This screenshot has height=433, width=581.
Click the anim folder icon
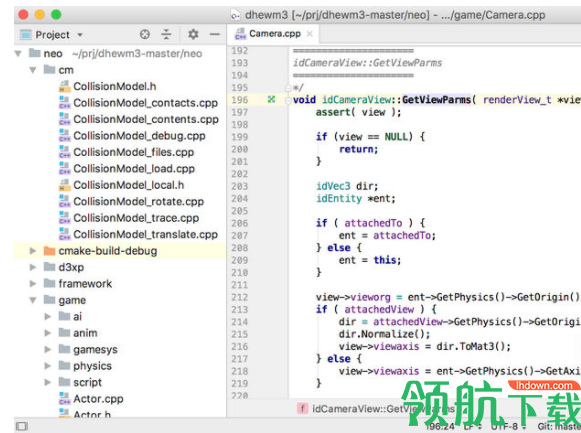pyautogui.click(x=64, y=333)
